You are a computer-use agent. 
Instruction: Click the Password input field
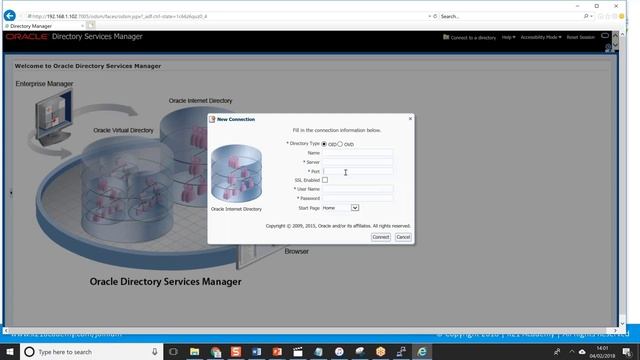point(357,198)
